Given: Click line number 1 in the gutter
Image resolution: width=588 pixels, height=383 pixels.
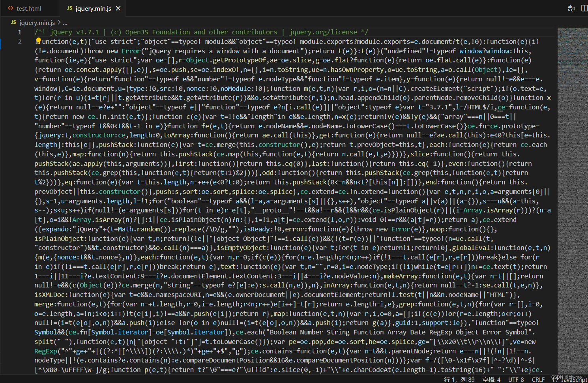Looking at the screenshot, I should [19, 32].
